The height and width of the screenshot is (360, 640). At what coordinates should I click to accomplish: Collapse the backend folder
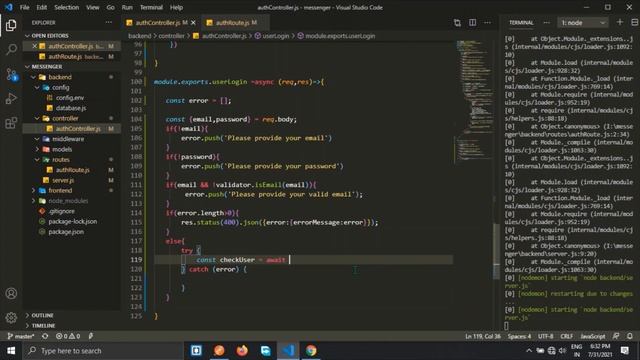[60, 77]
